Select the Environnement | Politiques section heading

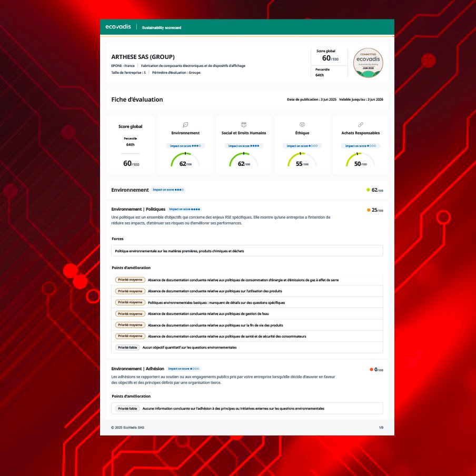coord(138,209)
